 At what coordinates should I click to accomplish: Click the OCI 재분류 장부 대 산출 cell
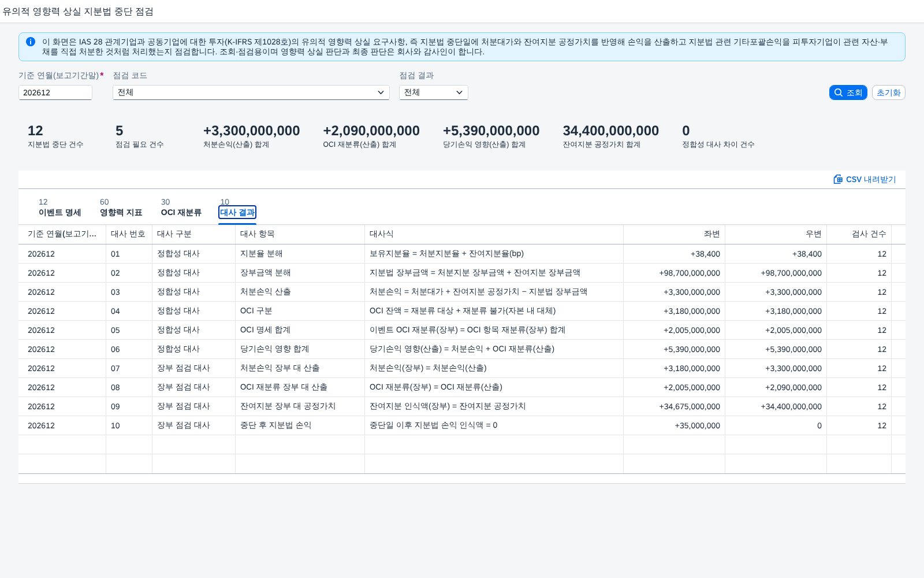[300, 387]
